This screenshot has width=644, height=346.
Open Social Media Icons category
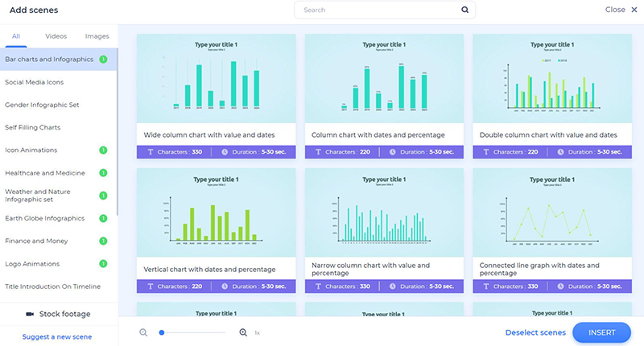click(x=58, y=82)
